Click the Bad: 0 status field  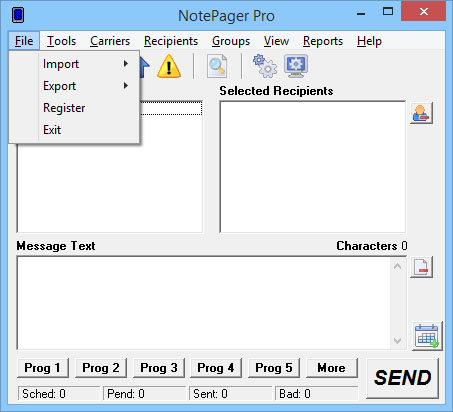(316, 394)
